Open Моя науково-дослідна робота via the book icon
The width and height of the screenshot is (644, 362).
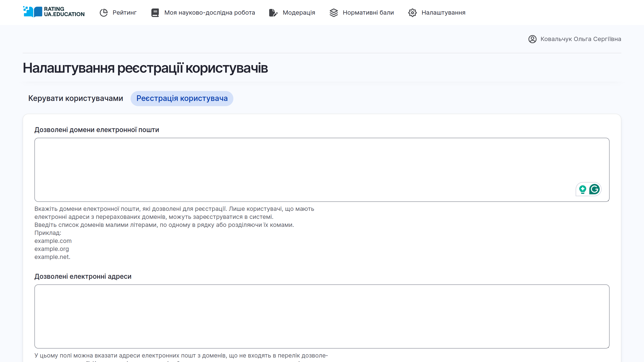tap(155, 12)
